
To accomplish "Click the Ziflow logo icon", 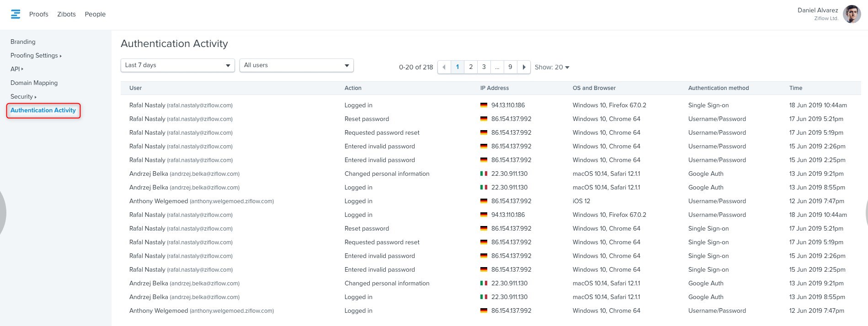I will [x=16, y=14].
